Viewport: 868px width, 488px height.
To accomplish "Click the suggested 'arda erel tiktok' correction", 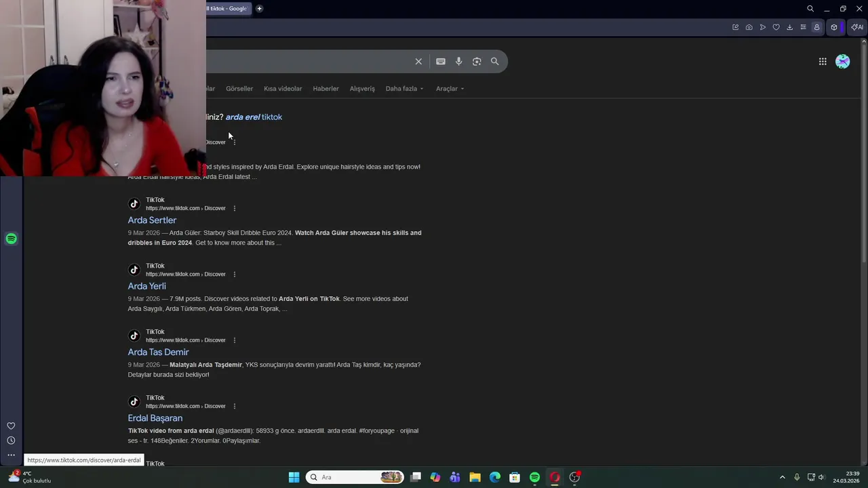I will click(254, 117).
